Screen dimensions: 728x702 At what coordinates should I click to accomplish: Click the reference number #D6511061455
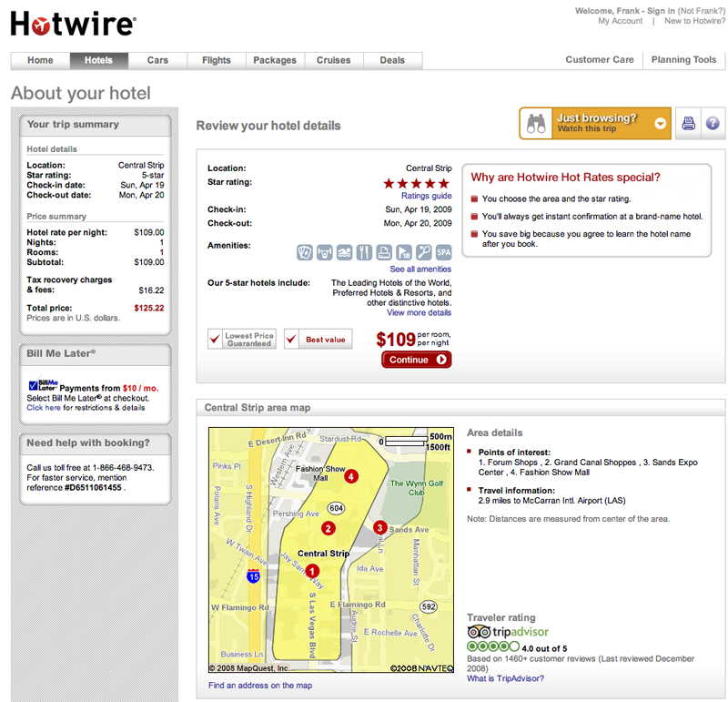pos(93,487)
